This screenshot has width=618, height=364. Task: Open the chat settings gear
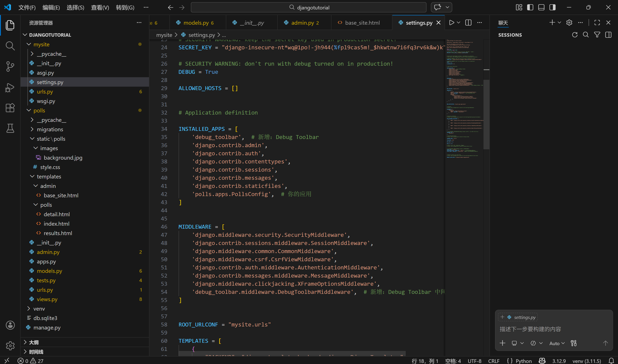569,23
